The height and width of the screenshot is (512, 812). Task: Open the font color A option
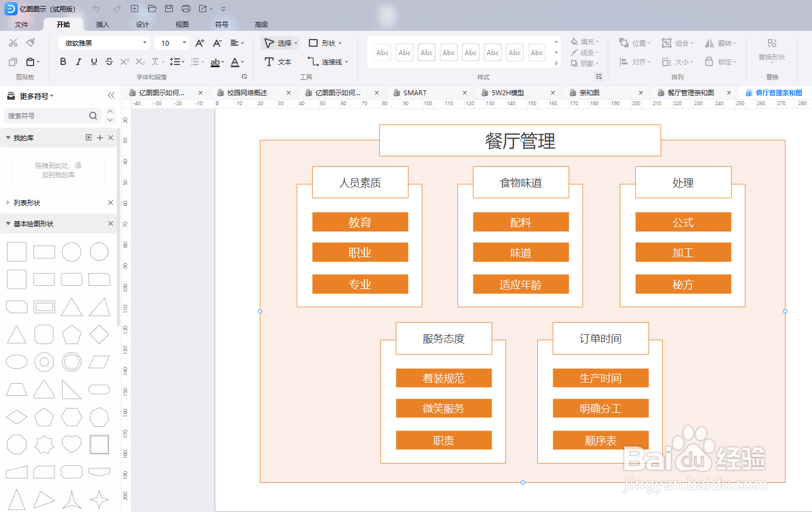coord(237,62)
